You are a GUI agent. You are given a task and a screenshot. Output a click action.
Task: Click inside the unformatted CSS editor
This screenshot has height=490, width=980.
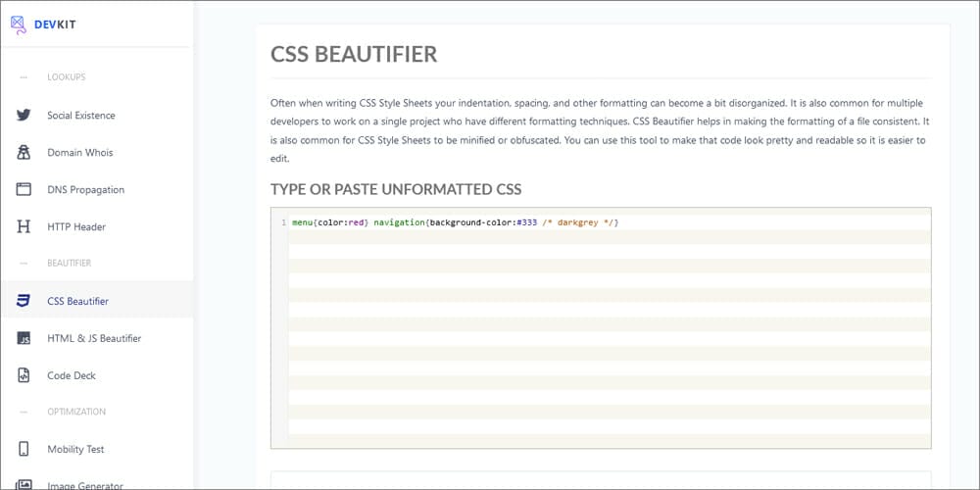pyautogui.click(x=601, y=327)
